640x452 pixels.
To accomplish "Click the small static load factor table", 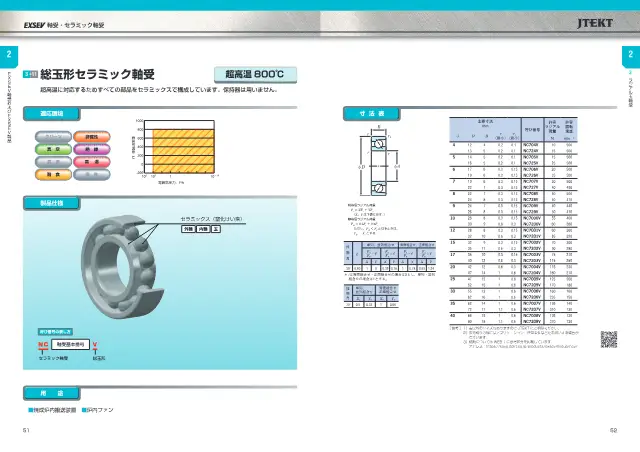I will (371, 296).
